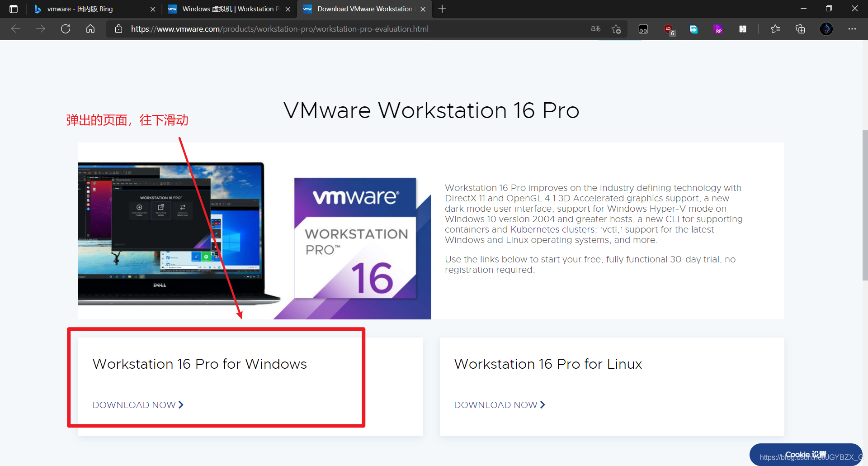Open the Kubernetes clusters link
The image size is (868, 466).
(552, 230)
